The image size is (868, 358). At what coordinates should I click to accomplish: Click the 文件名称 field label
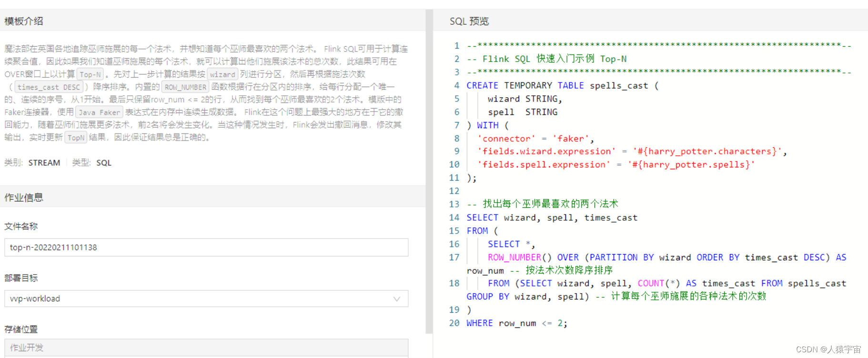(21, 226)
